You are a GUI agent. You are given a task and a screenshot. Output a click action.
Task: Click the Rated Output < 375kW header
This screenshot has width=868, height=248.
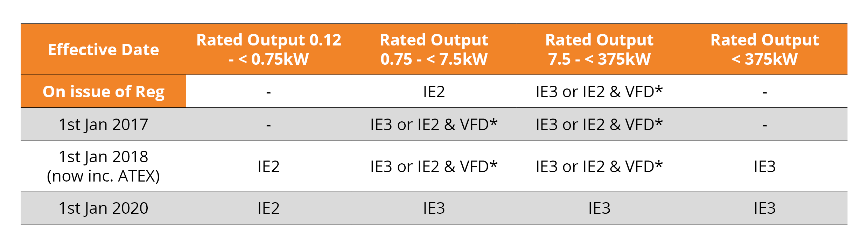click(765, 49)
